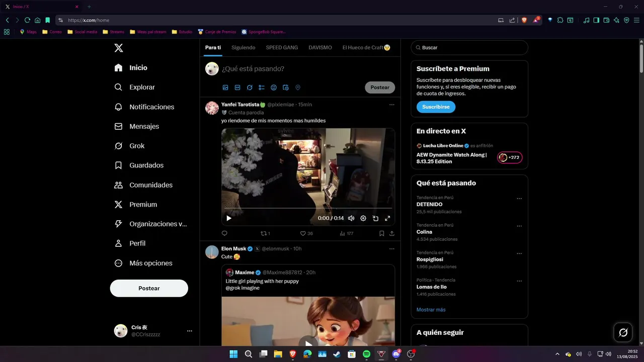
Task: View analytics of Yanfei Tarotista post
Action: click(347, 233)
